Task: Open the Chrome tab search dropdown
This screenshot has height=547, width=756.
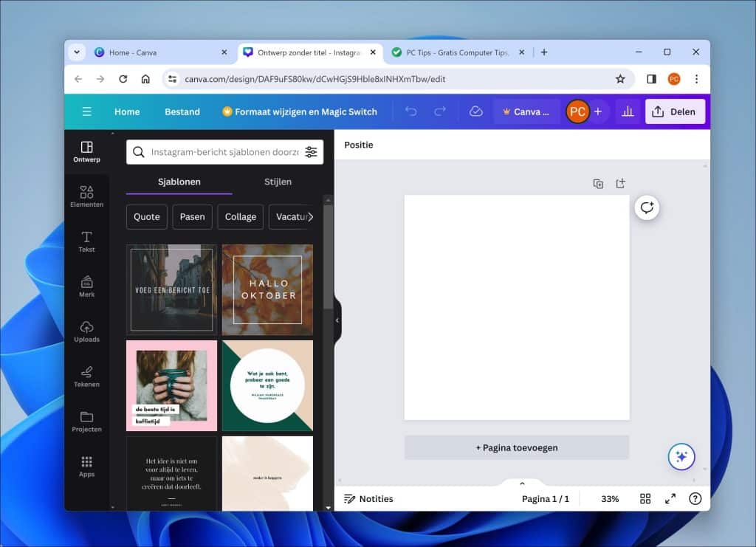Action: [77, 52]
